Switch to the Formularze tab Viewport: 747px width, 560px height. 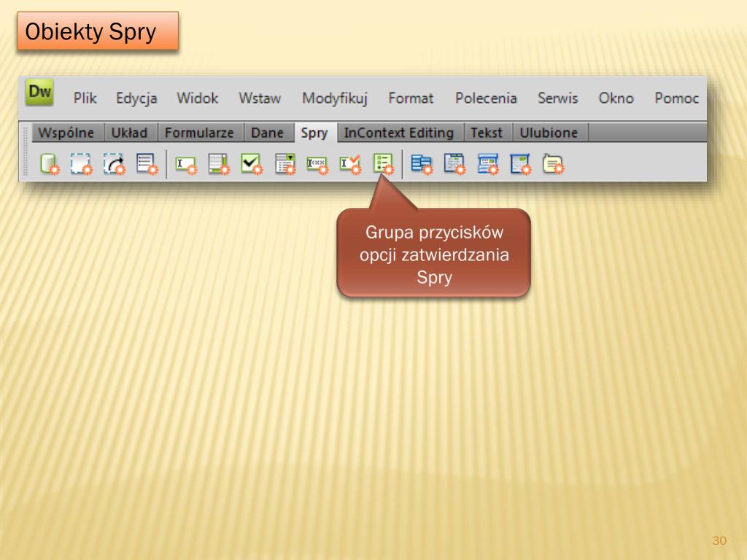click(x=200, y=133)
